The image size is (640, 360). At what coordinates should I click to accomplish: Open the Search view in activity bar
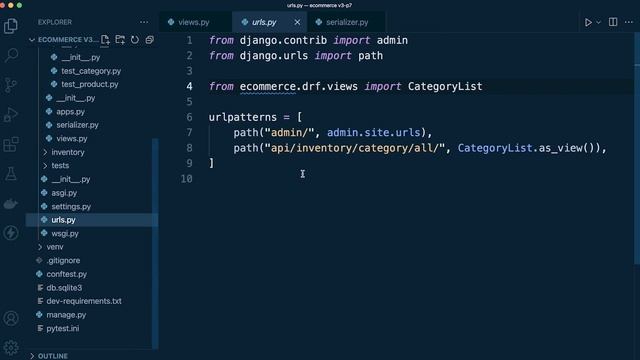11,55
